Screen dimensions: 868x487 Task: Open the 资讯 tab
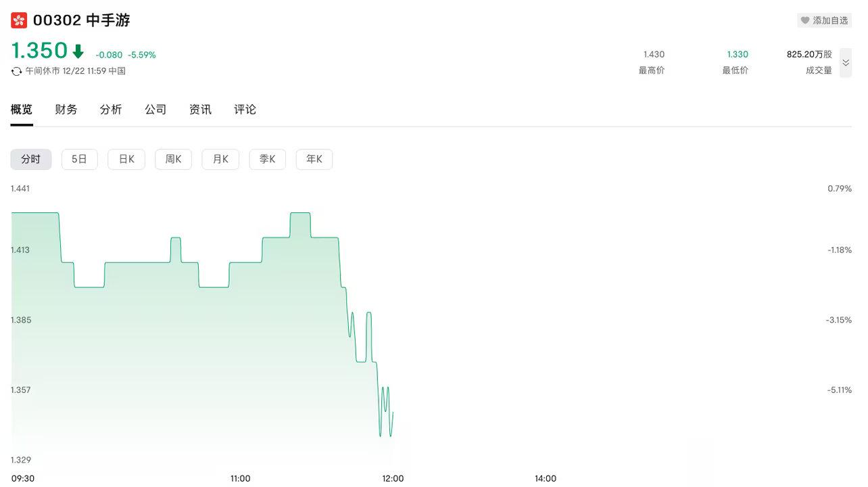click(200, 110)
